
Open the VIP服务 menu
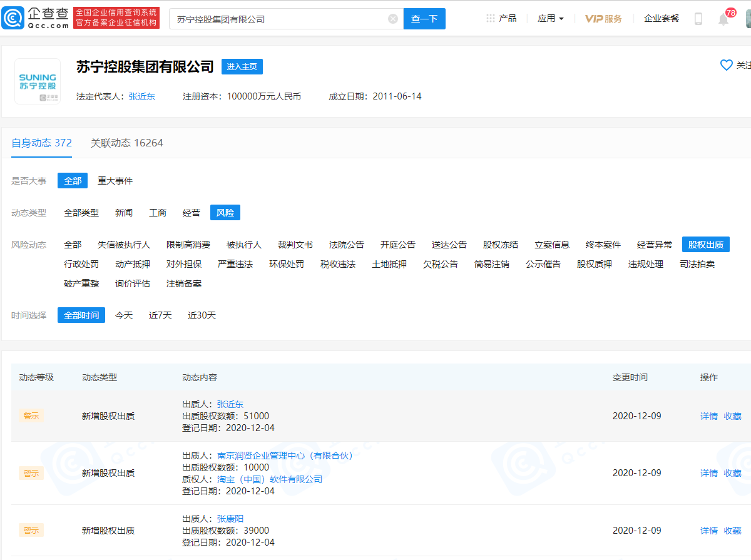[603, 18]
